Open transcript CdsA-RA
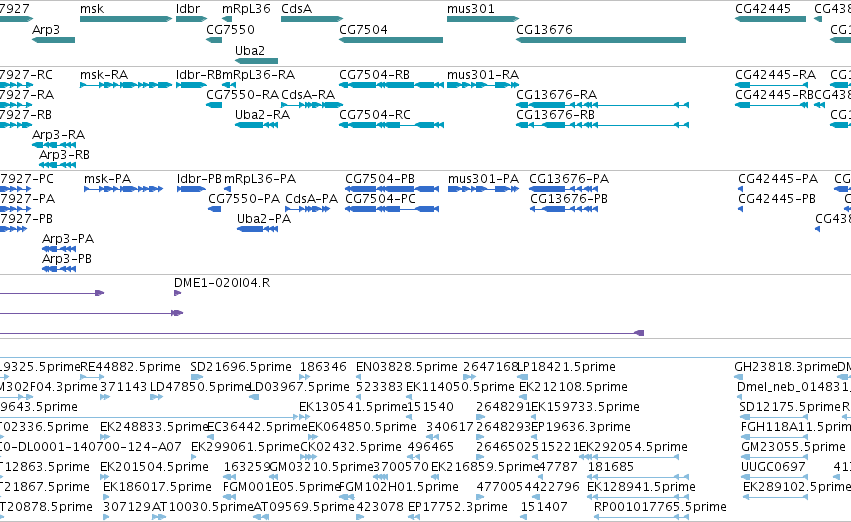Viewport: 851px width, 522px height. pyautogui.click(x=312, y=105)
